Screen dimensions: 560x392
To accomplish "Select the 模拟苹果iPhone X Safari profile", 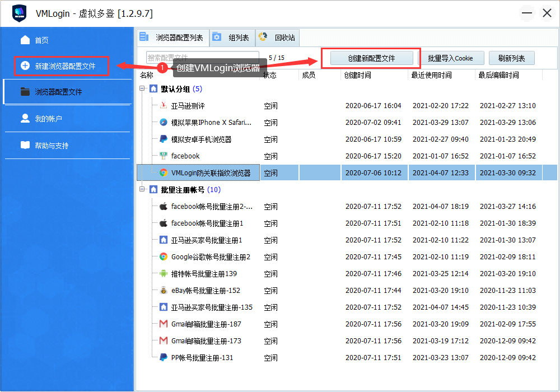I will pyautogui.click(x=211, y=123).
